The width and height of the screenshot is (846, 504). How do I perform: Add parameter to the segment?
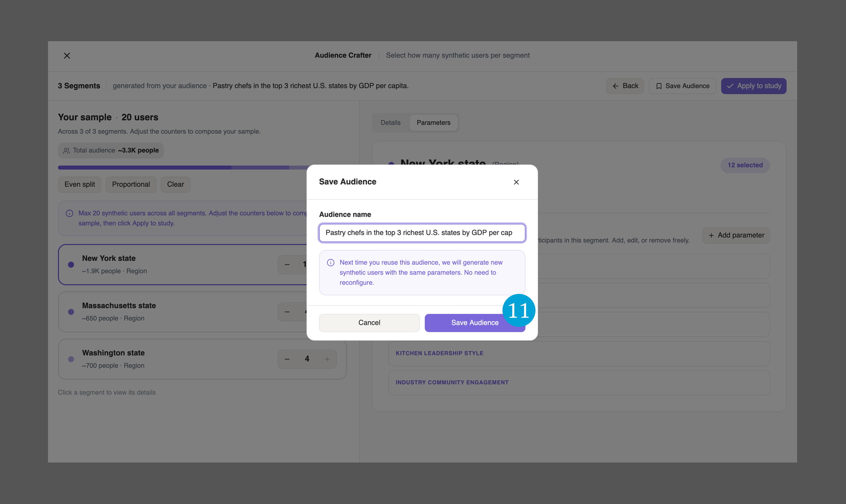(x=736, y=235)
